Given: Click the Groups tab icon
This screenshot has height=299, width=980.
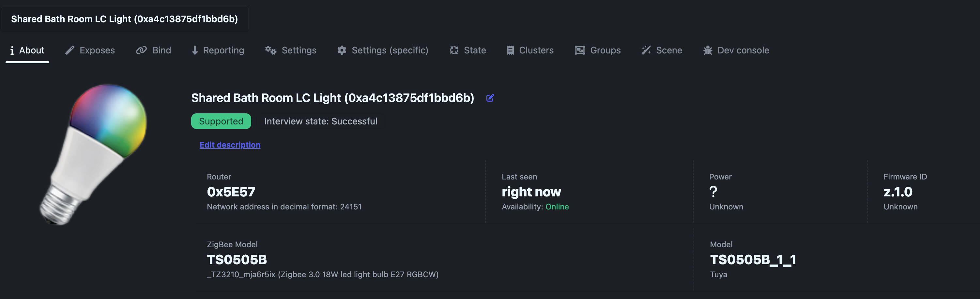Looking at the screenshot, I should 580,50.
